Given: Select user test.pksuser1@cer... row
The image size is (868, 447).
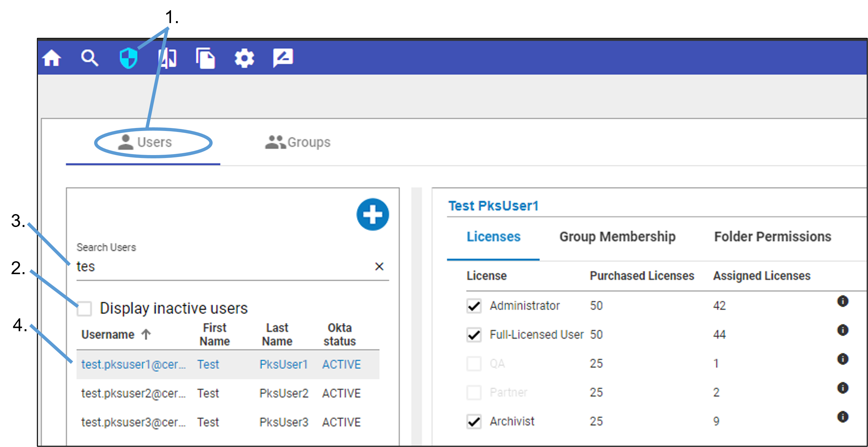Looking at the screenshot, I should [228, 365].
